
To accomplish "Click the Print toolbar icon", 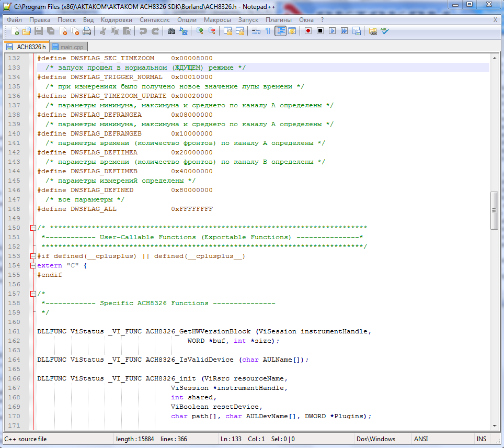I will [87, 31].
